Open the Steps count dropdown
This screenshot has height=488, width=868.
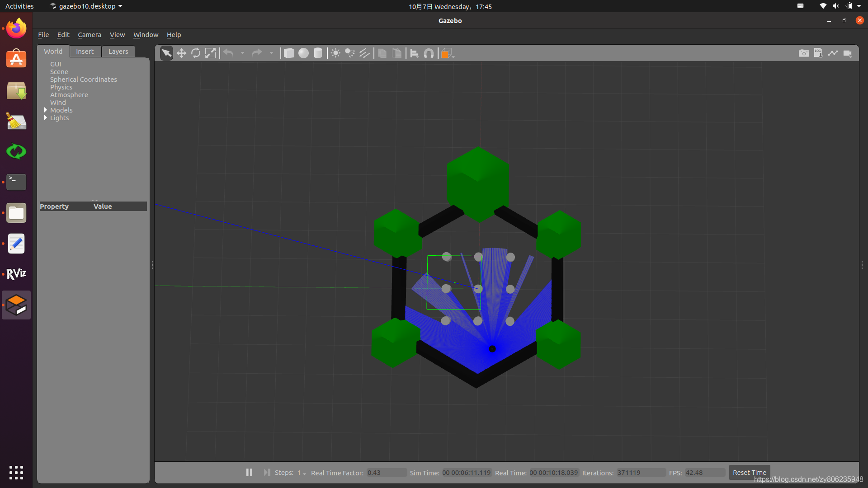coord(302,473)
